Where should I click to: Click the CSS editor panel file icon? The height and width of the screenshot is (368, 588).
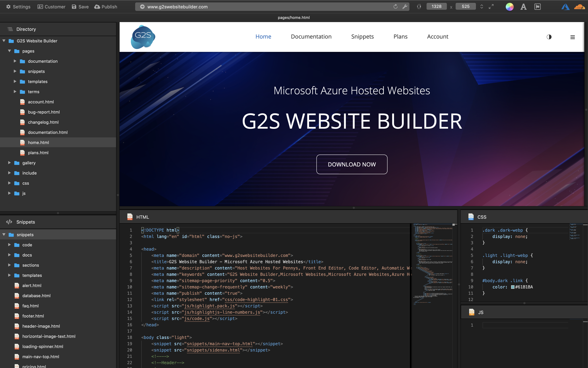(x=471, y=217)
